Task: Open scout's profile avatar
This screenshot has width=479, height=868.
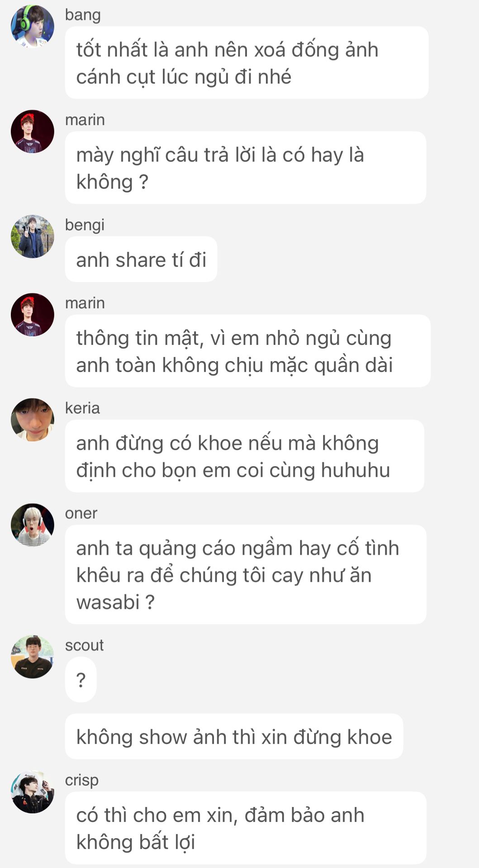Action: 33,657
